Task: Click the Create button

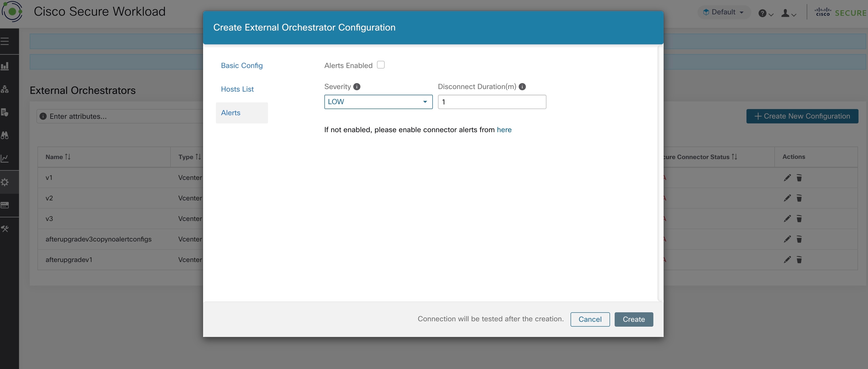Action: (x=634, y=319)
